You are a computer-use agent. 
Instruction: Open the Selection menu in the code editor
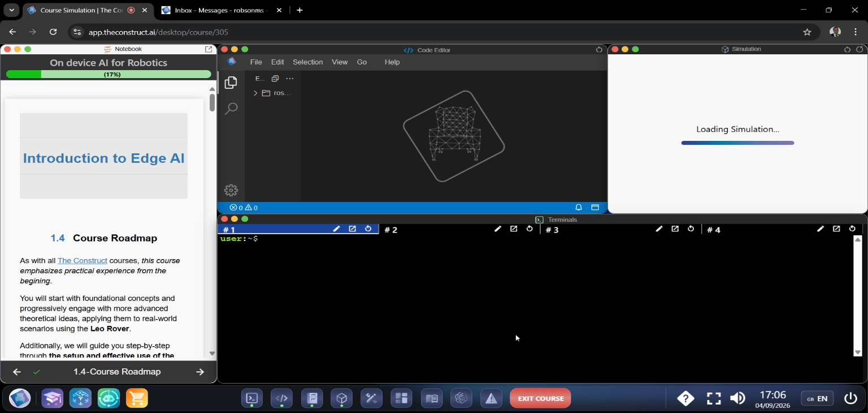pyautogui.click(x=307, y=62)
